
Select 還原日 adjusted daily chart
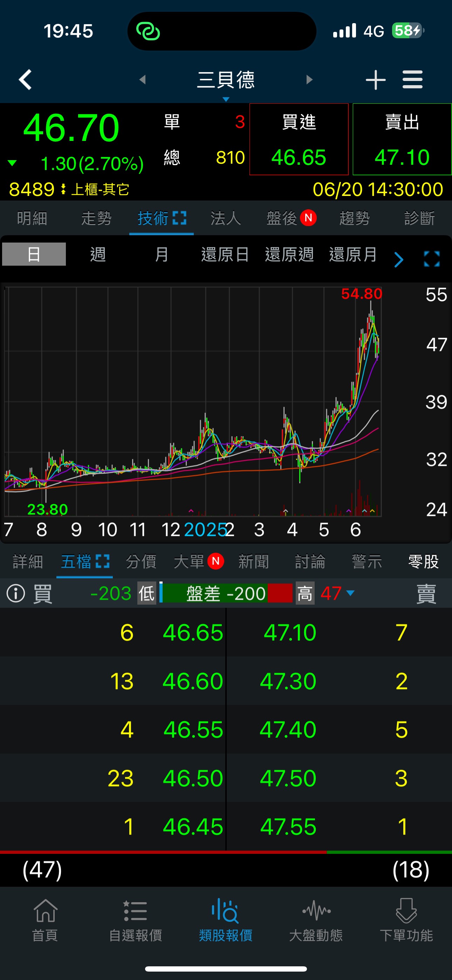[225, 254]
